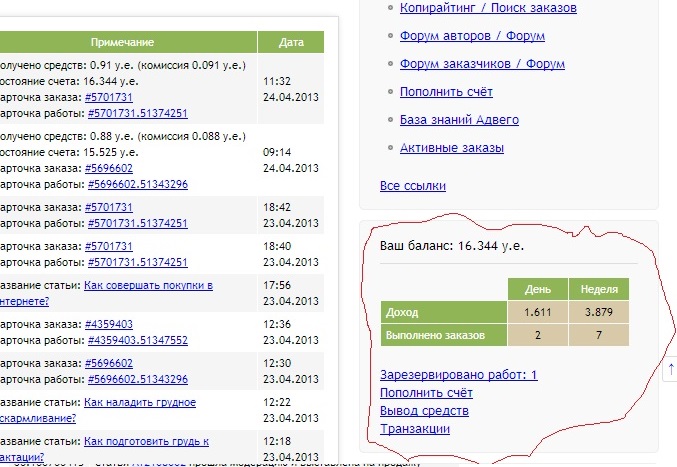Open Транзакции in balance panel

pos(415,429)
